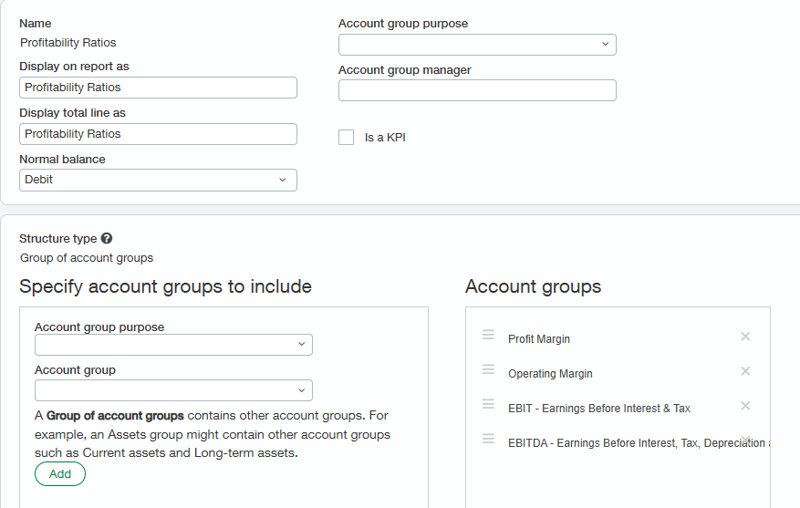The image size is (800, 508).
Task: Focus the Account group manager field
Action: [477, 90]
